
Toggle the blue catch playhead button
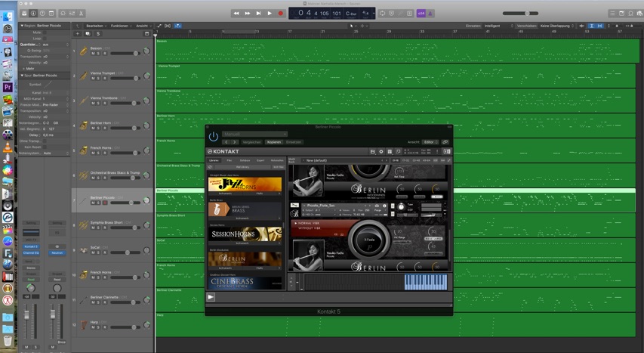178,26
